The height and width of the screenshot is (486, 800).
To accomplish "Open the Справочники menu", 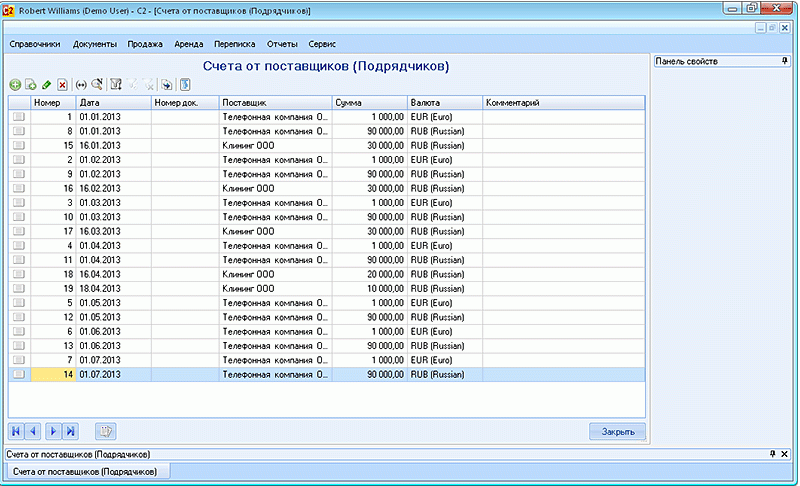I will coord(35,44).
